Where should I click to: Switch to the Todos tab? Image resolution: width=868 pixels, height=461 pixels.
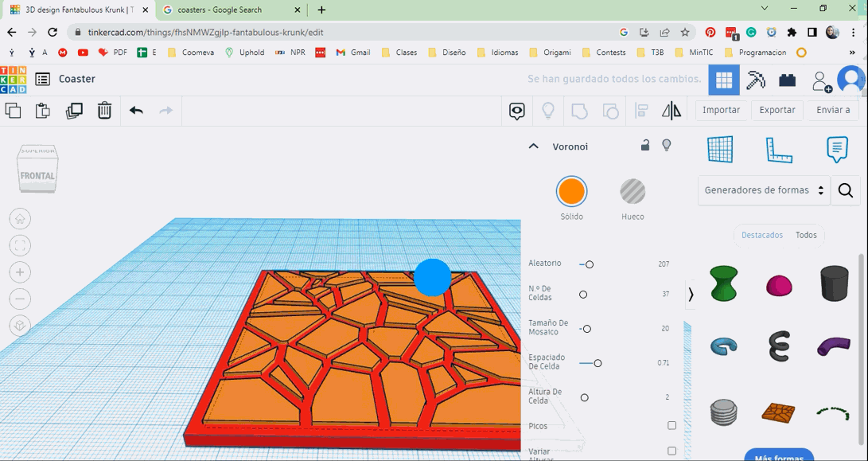click(806, 235)
